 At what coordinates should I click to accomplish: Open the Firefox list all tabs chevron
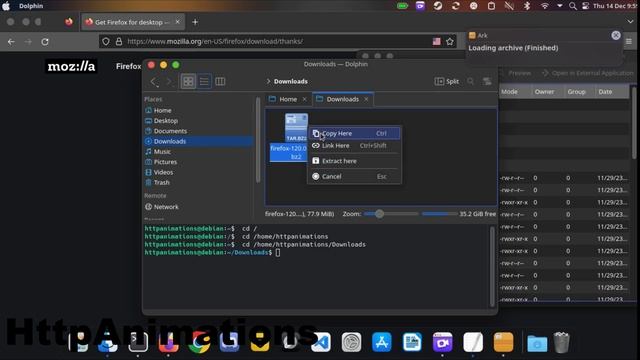630,22
